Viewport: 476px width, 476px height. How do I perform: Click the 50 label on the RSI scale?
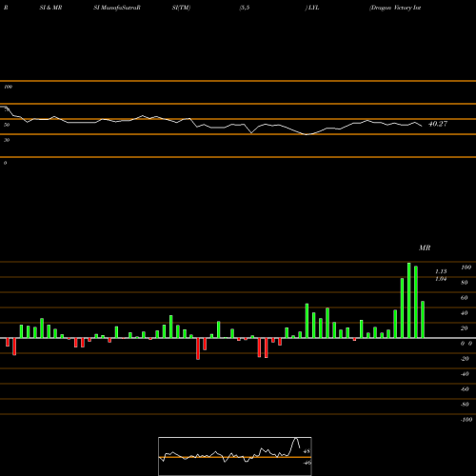[7, 125]
